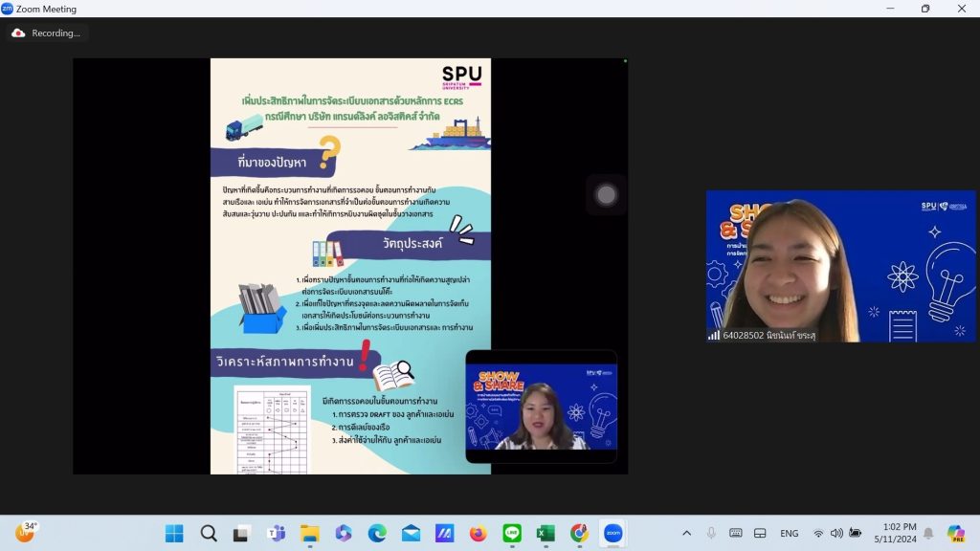980x551 pixels.
Task: Open Windows Search from taskbar
Action: coord(209,534)
